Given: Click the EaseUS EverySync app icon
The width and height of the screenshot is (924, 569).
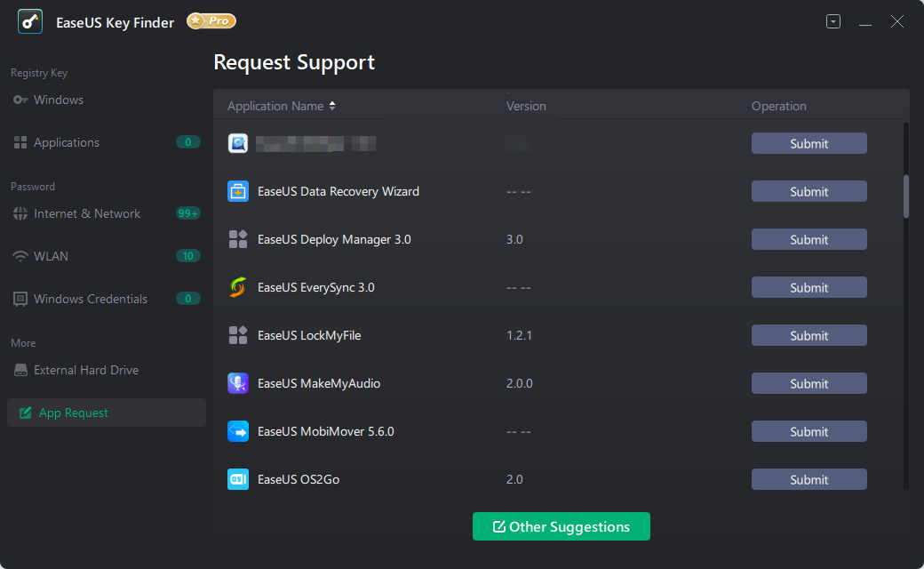Looking at the screenshot, I should coord(238,287).
